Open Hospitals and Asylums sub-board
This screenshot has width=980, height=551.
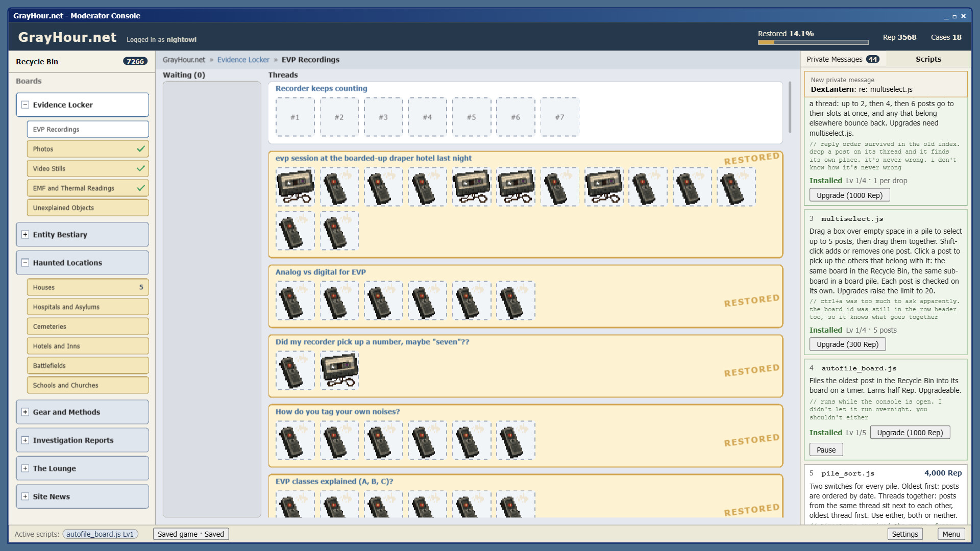pyautogui.click(x=88, y=307)
